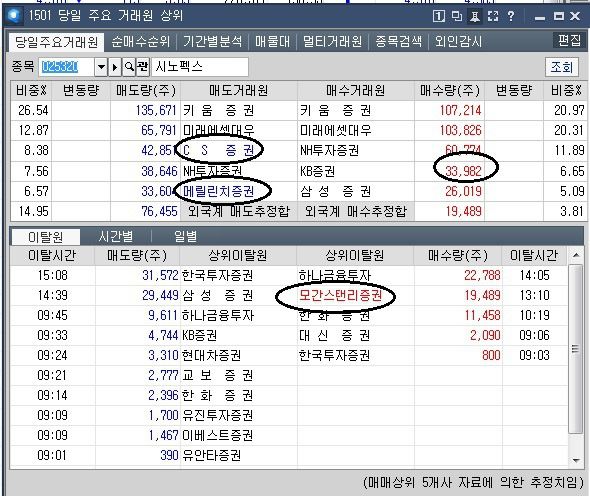
Task: Click the 외국계 매수추정합 cell
Action: click(356, 211)
